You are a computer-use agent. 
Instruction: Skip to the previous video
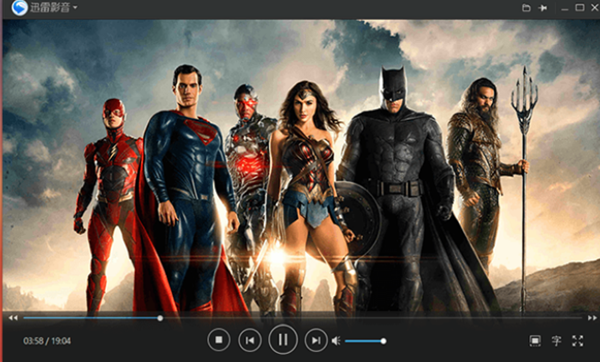point(250,340)
